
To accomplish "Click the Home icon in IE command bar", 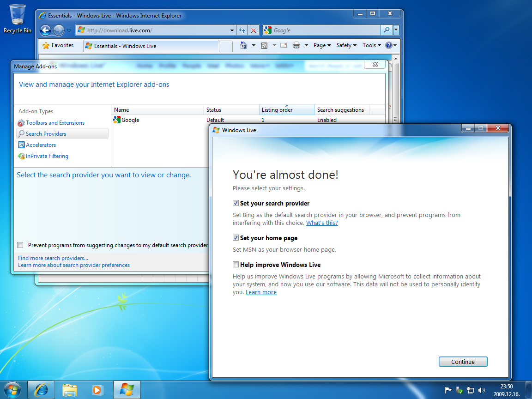I will [244, 45].
